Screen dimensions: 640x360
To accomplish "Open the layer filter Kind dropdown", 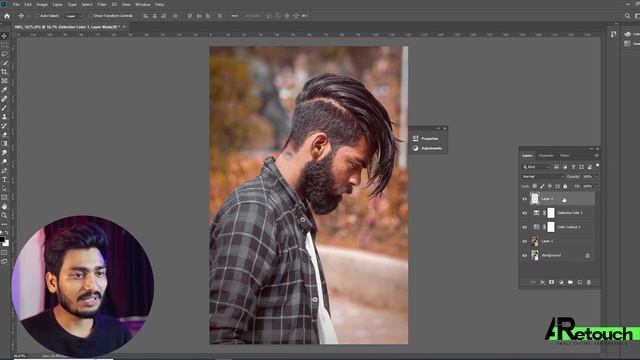I will coord(536,167).
